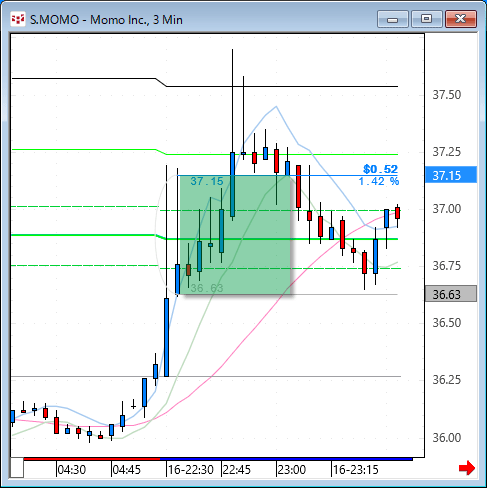Click the 23:00 time axis label

(292, 470)
